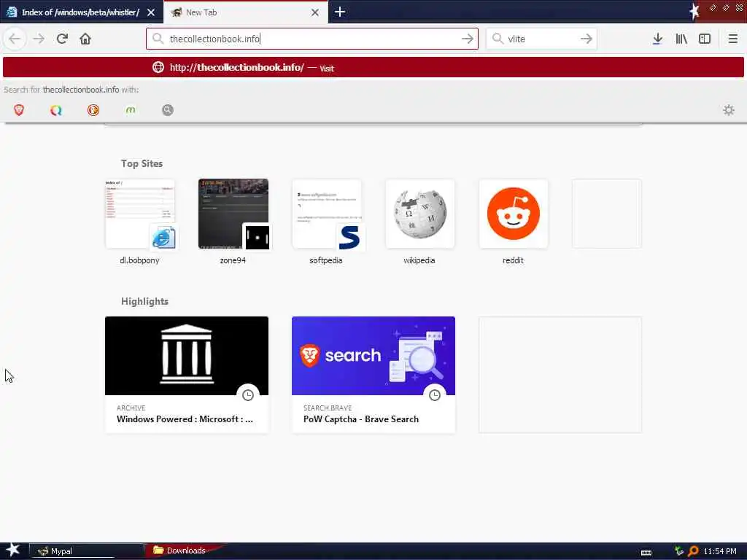
Task: Open search settings gear icon
Action: pos(729,110)
